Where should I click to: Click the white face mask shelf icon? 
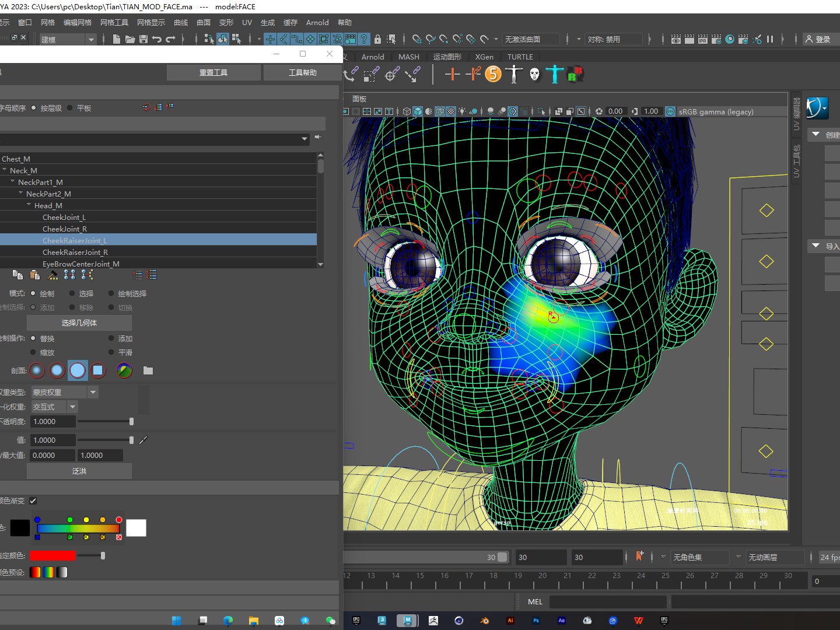[534, 74]
